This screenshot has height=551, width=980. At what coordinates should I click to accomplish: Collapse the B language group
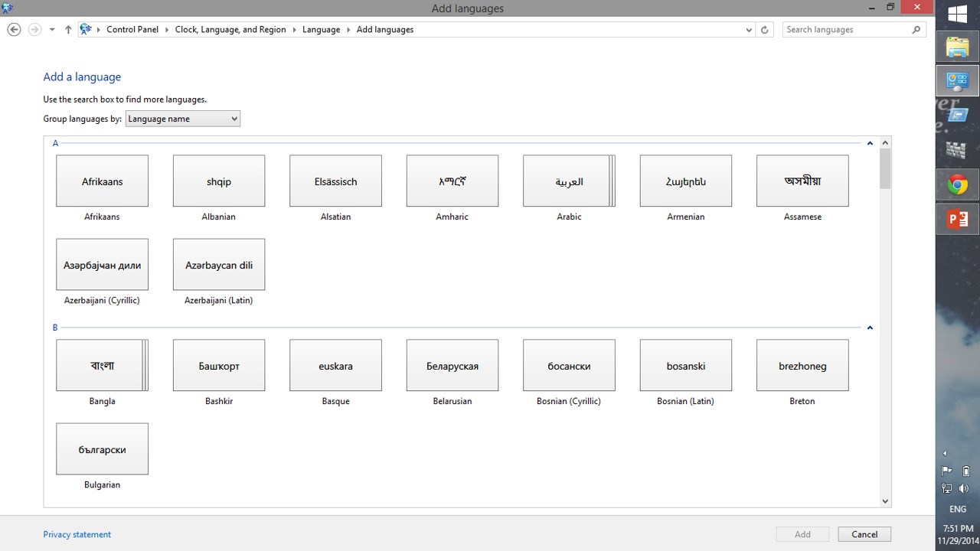coord(870,328)
